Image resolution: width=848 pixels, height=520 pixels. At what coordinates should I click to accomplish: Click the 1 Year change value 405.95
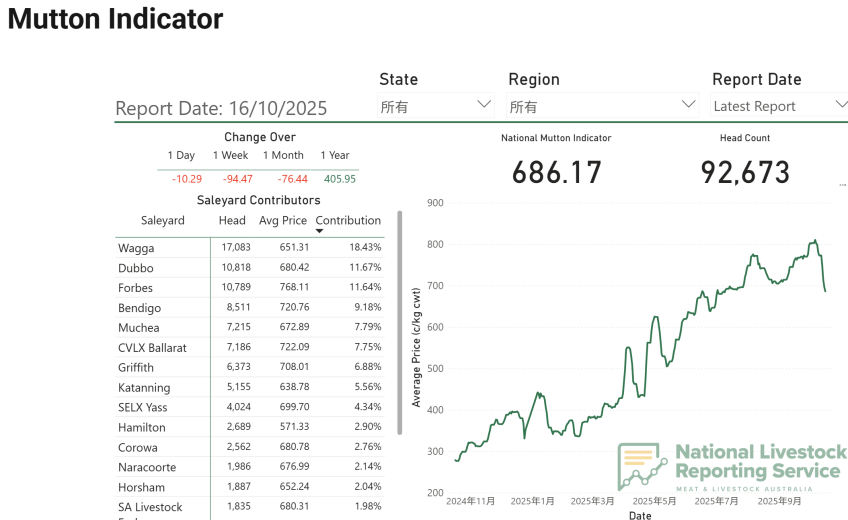(339, 179)
